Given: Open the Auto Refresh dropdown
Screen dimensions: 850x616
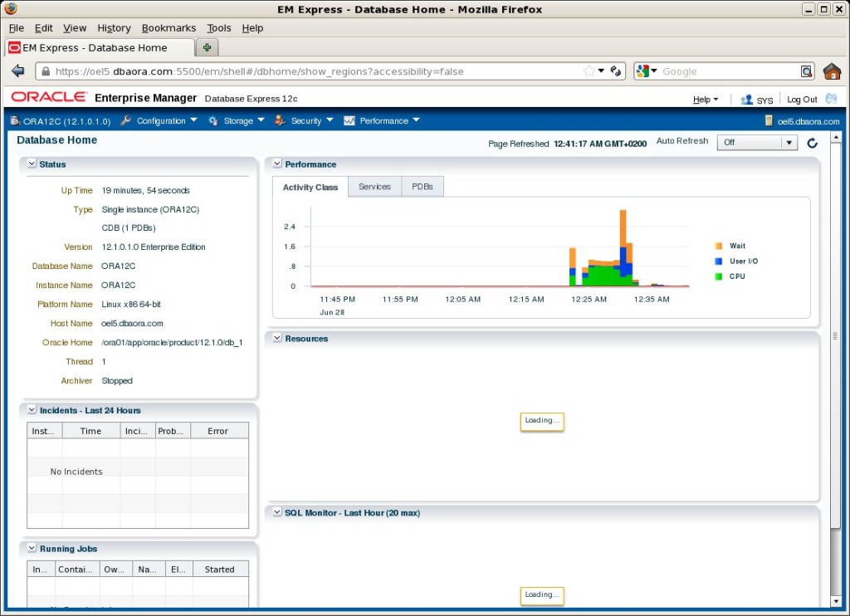Looking at the screenshot, I should (757, 143).
